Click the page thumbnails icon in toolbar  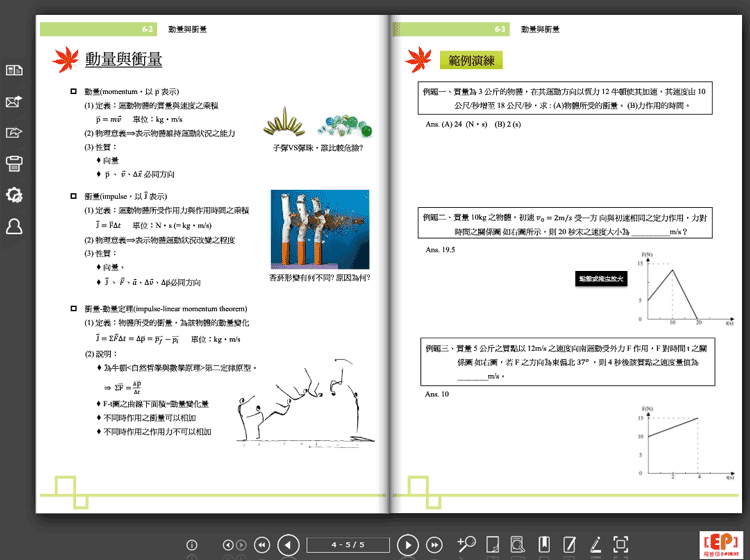coord(492,545)
